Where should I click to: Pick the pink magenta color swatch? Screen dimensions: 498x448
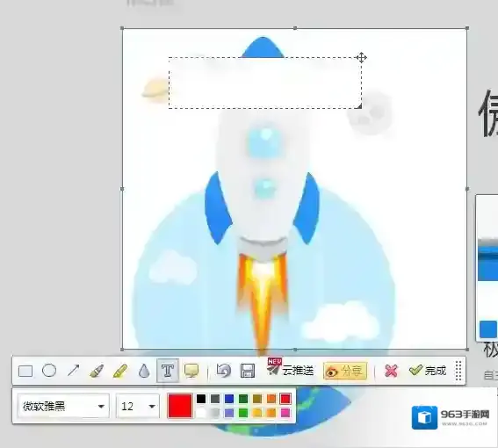285,413
